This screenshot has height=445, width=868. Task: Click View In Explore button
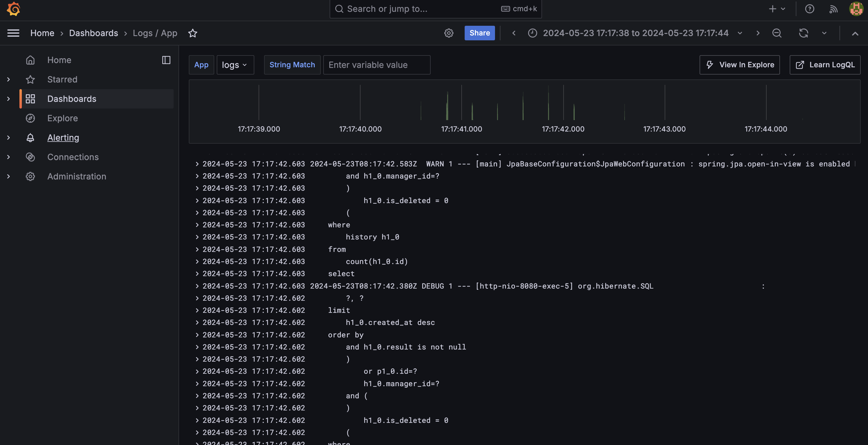coord(740,65)
